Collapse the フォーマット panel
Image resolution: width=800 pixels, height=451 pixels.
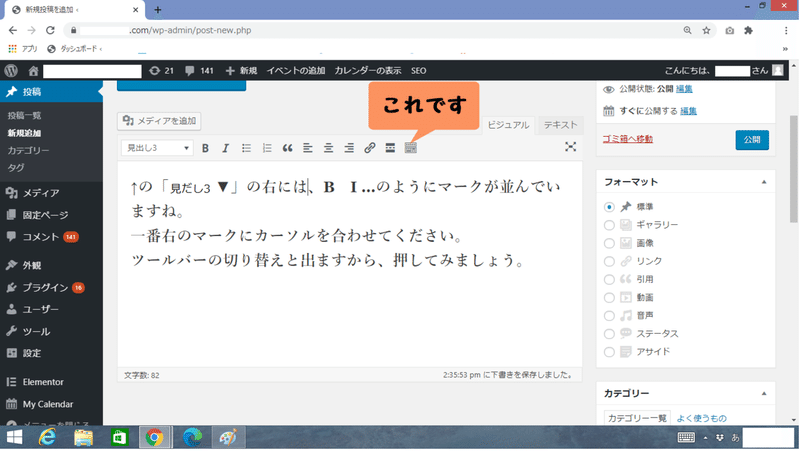pyautogui.click(x=764, y=182)
